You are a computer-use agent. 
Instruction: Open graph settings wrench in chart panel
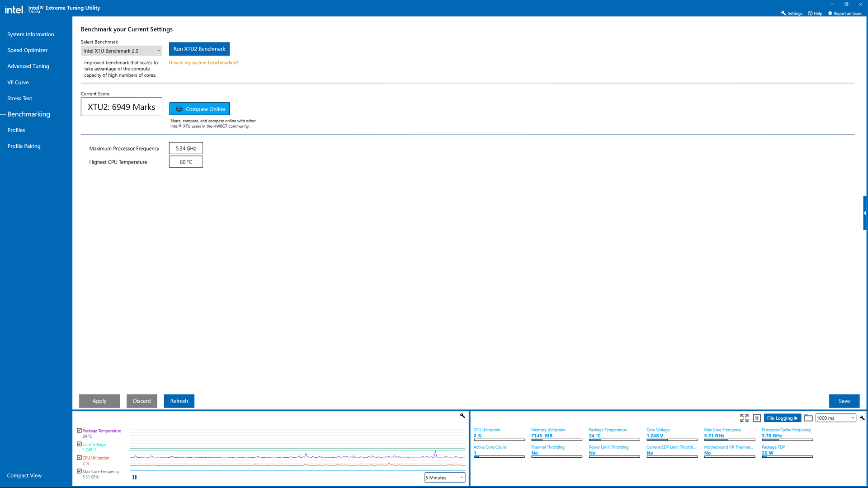tap(462, 415)
